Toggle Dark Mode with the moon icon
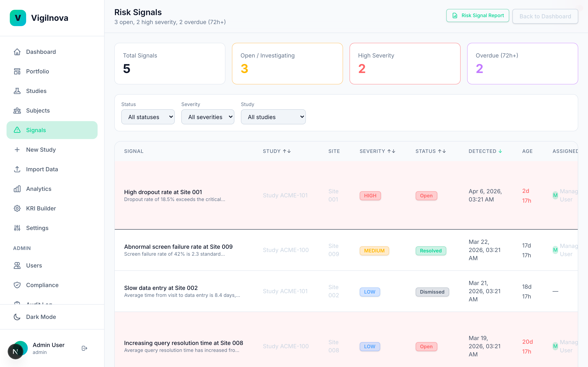 [x=17, y=317]
